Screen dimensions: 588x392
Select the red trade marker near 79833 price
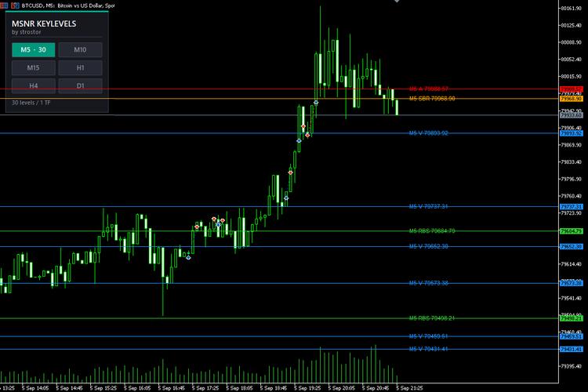pos(291,172)
